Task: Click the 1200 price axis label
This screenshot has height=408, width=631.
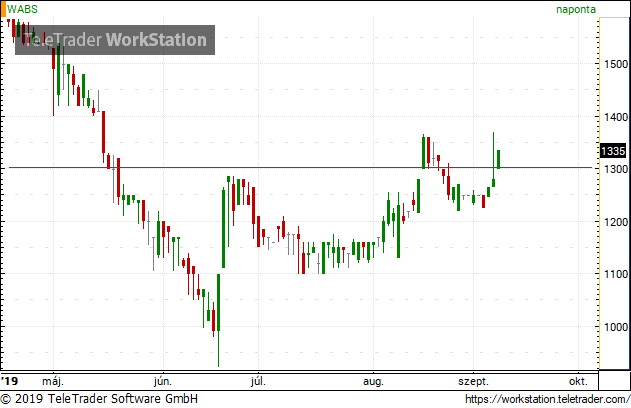Action: click(616, 222)
